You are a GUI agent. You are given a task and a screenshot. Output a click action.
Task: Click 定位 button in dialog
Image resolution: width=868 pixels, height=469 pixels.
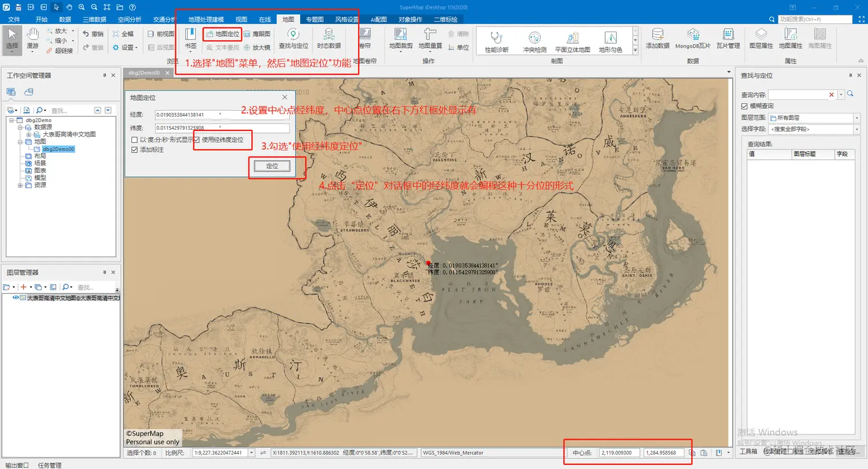pos(272,166)
